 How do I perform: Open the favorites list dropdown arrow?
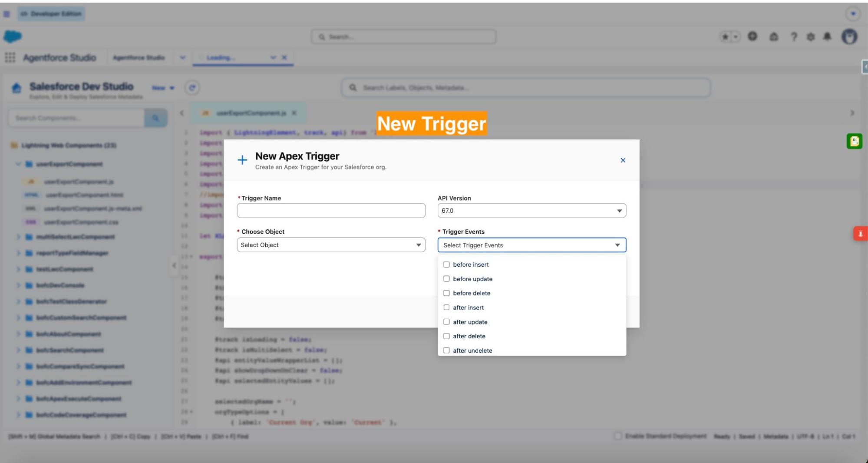click(x=736, y=37)
